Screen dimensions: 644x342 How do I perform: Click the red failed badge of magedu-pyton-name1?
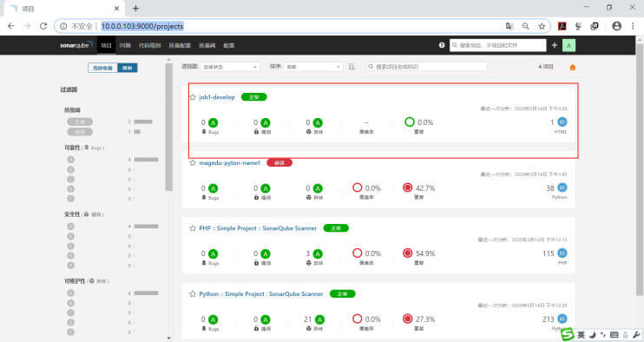click(279, 162)
